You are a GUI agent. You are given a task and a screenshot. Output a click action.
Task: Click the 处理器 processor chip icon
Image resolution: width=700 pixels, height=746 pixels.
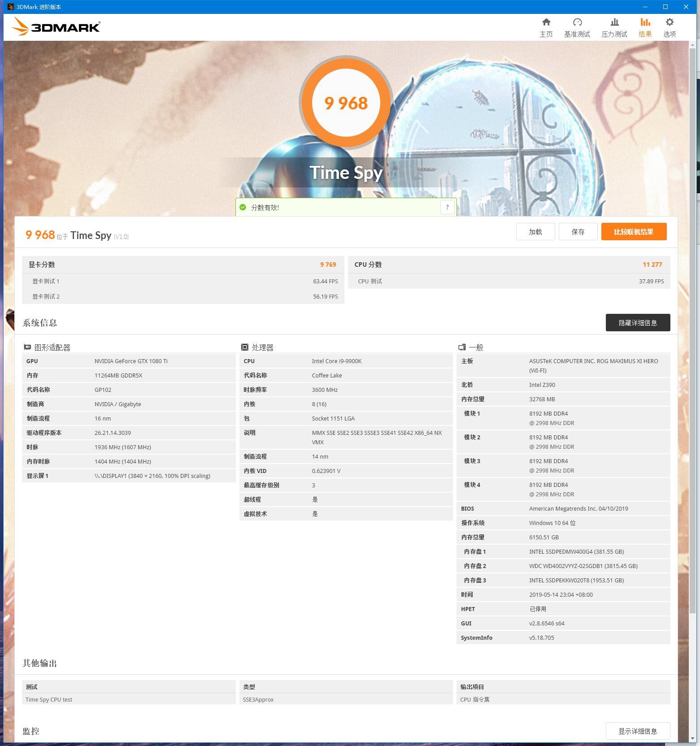(244, 347)
